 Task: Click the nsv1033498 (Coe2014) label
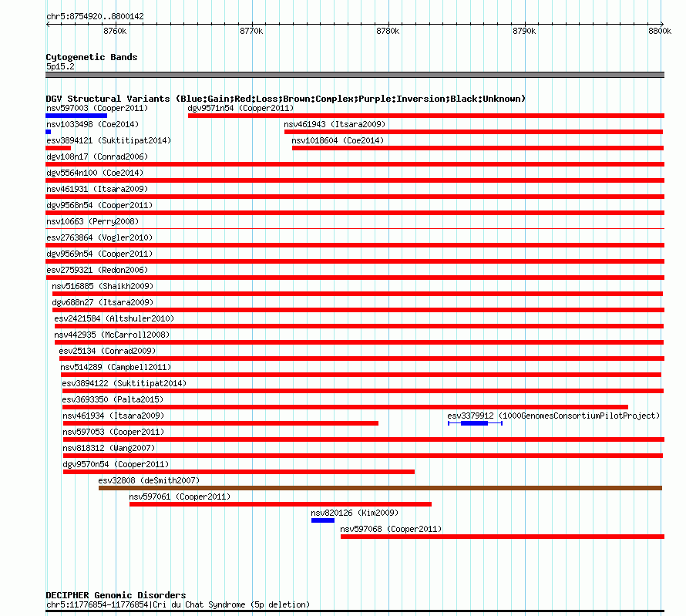[92, 124]
